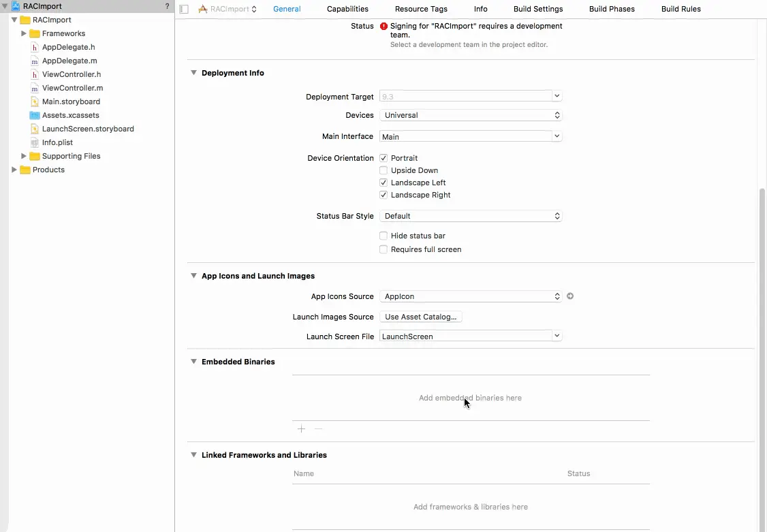767x532 pixels.
Task: Open the Launch Screen File dropdown arrow
Action: (x=557, y=336)
